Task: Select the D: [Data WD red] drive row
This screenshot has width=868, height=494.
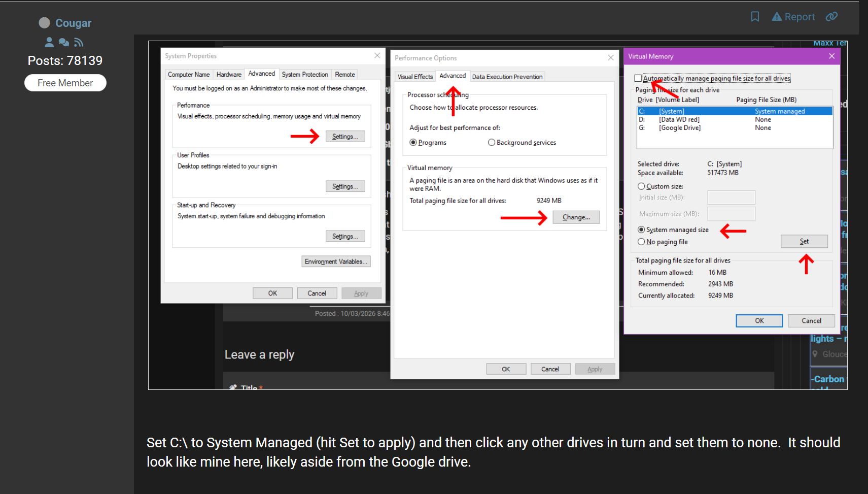Action: point(679,120)
